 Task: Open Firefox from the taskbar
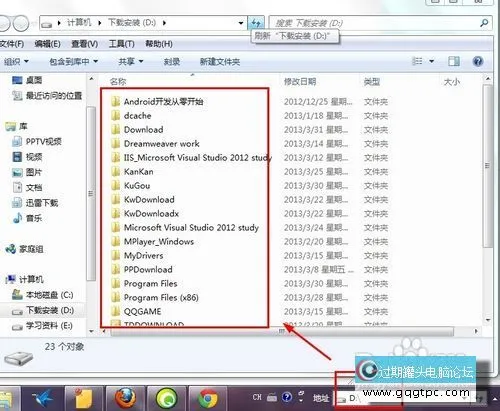click(125, 398)
